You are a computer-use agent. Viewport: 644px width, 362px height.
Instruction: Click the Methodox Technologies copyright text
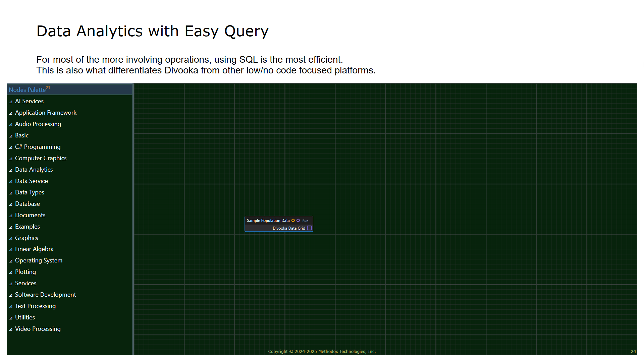pyautogui.click(x=322, y=352)
